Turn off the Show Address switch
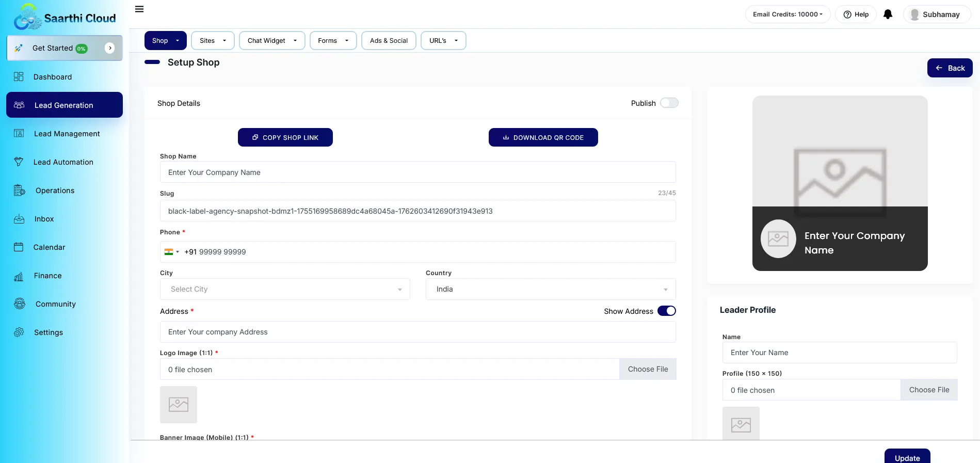Viewport: 980px width, 463px height. click(x=666, y=311)
